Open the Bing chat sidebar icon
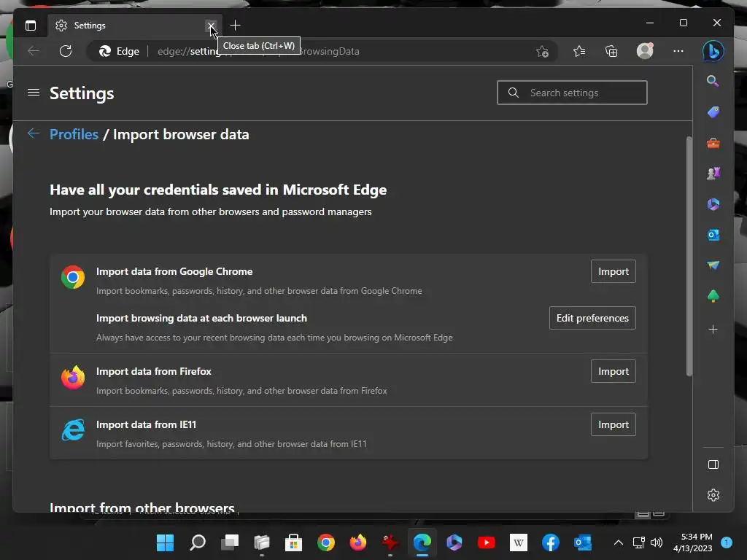The height and width of the screenshot is (560, 747). (x=713, y=51)
